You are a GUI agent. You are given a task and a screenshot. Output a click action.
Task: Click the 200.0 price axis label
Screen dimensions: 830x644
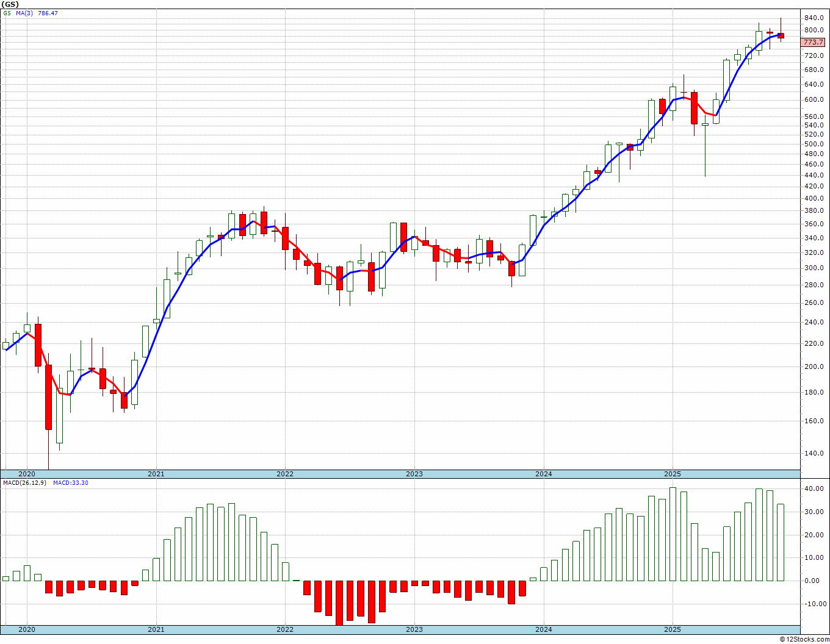(814, 367)
